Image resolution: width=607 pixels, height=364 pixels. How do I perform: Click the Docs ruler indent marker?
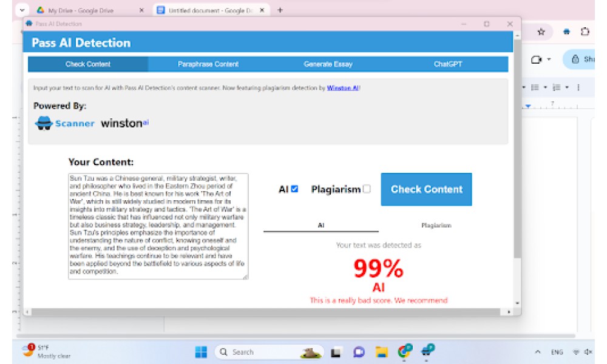(528, 106)
